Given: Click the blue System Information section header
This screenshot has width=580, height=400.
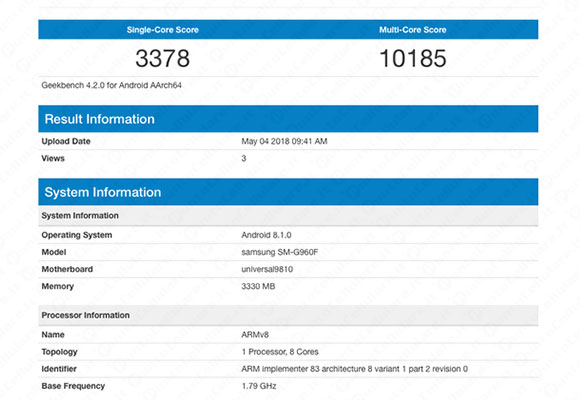Looking at the screenshot, I should coord(288,192).
